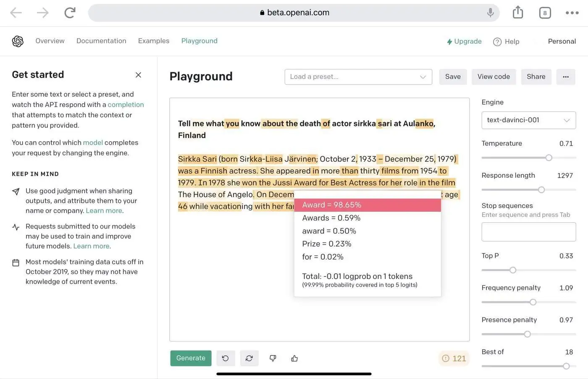The image size is (588, 379).
Task: Click the Generate button
Action: click(191, 358)
